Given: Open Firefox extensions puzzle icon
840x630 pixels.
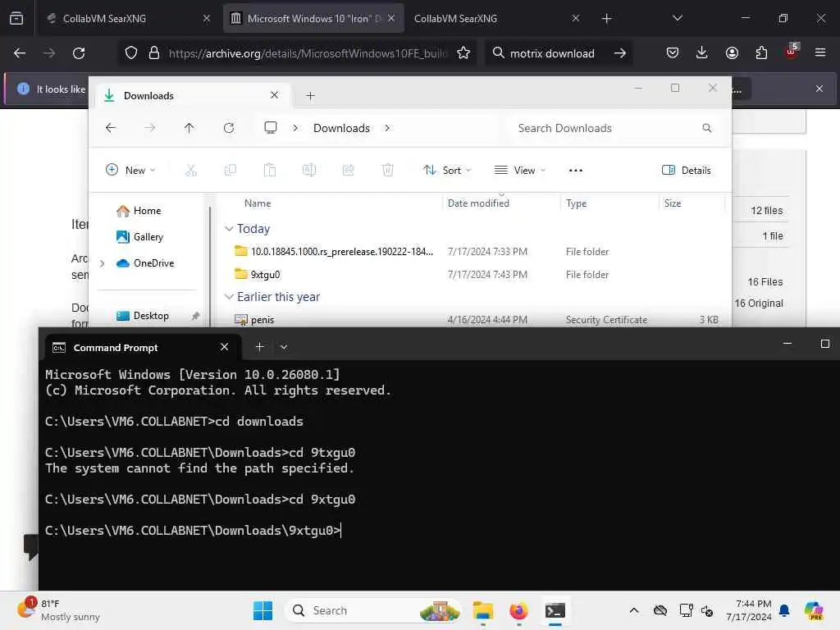Looking at the screenshot, I should pos(761,53).
